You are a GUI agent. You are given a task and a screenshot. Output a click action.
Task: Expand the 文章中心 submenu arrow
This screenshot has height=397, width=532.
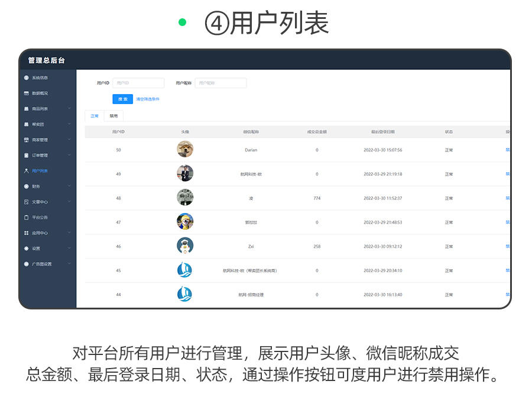69,202
